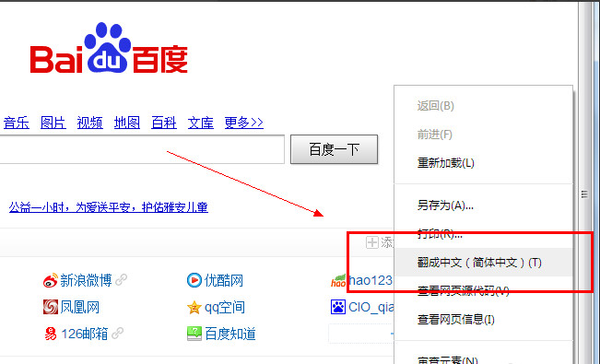Open the hao123 link

[x=371, y=280]
